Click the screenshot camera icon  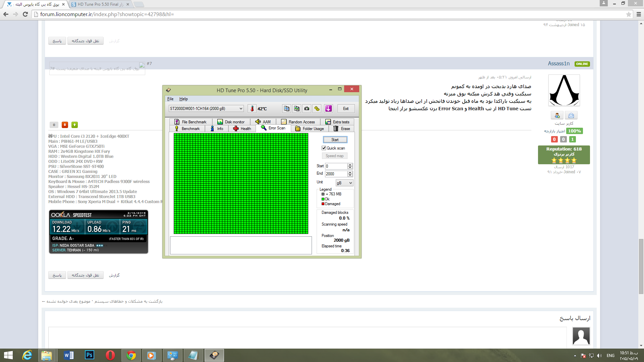point(307,109)
